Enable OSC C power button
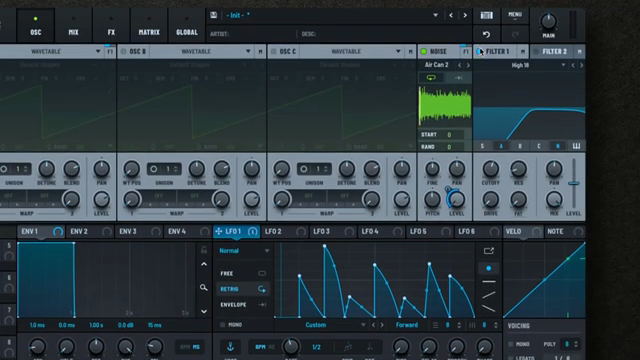 (274, 51)
